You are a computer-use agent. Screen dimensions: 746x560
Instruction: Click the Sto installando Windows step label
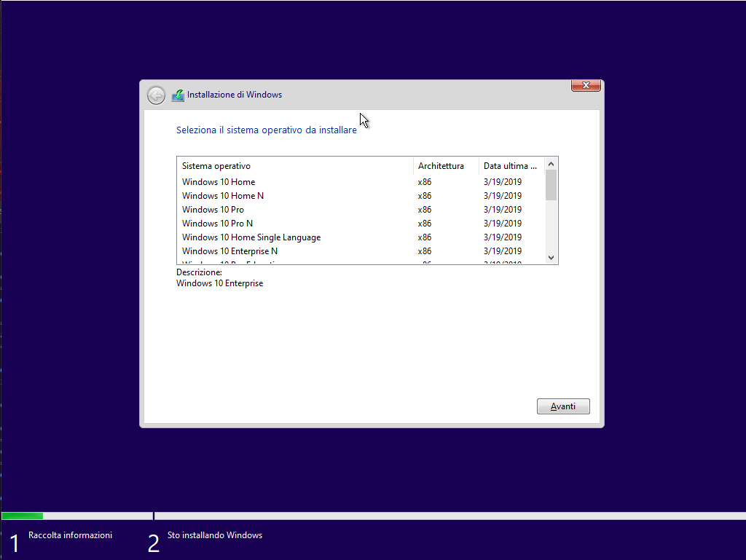[215, 535]
